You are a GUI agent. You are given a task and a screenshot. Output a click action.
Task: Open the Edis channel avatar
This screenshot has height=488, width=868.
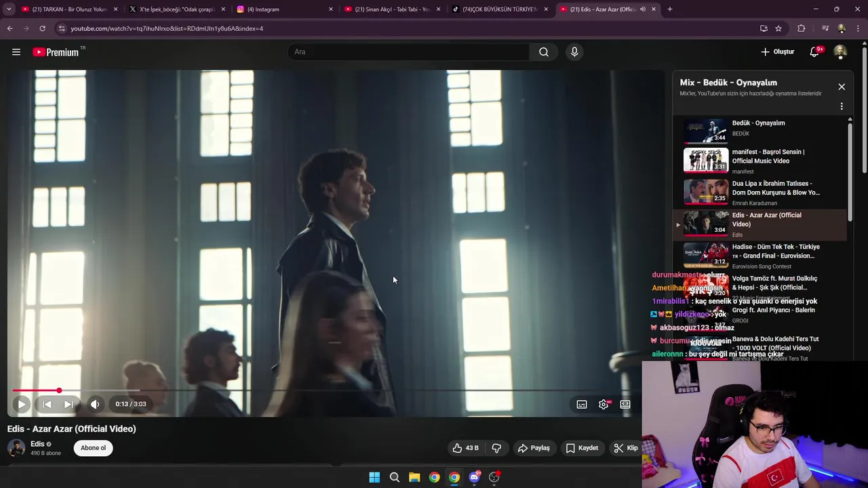(16, 448)
